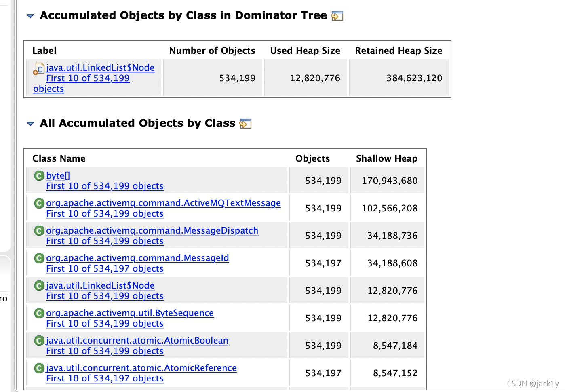
Task: Open First 10 objects under LinkedList$Node in the lower table
Action: click(x=105, y=296)
